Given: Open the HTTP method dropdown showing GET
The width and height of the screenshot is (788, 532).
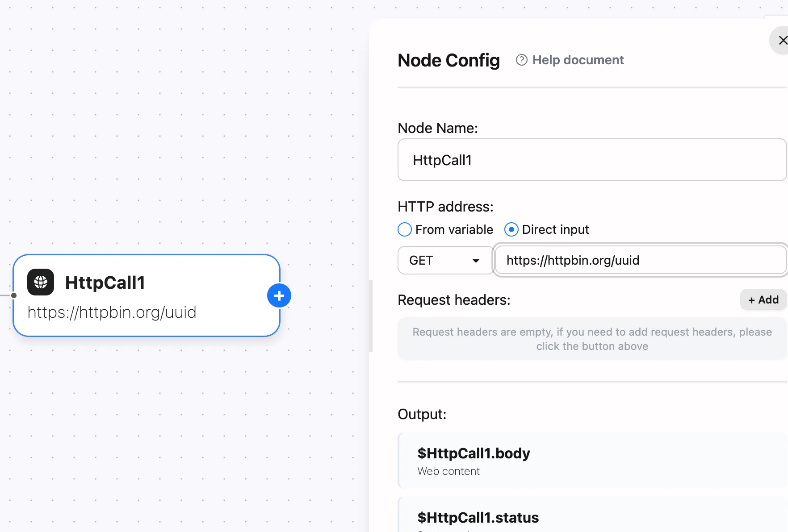Looking at the screenshot, I should coord(444,260).
